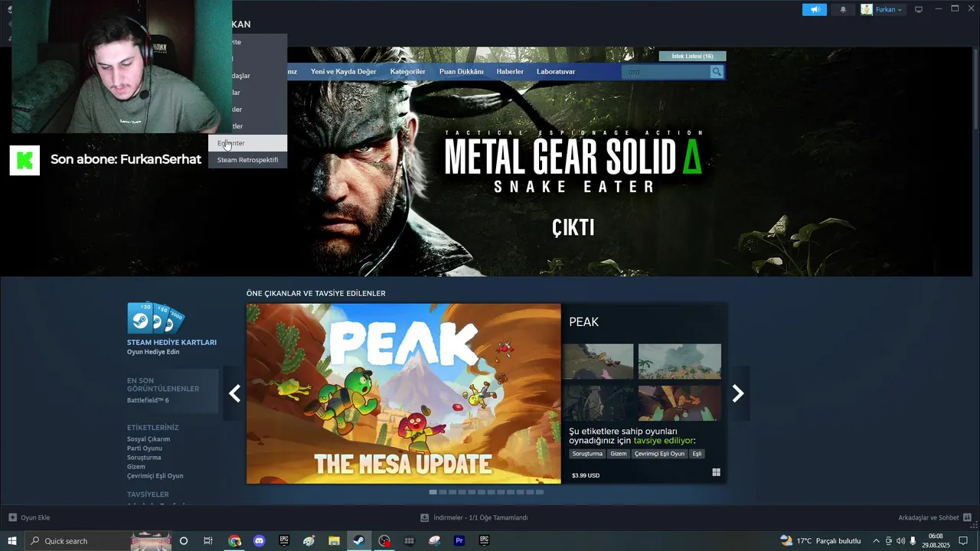The image size is (980, 551).
Task: Click the $3.99 USD price
Action: (586, 475)
